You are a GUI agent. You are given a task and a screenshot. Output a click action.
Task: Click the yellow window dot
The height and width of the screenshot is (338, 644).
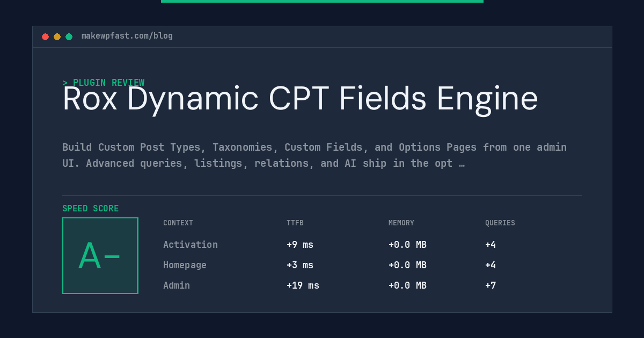coord(57,36)
